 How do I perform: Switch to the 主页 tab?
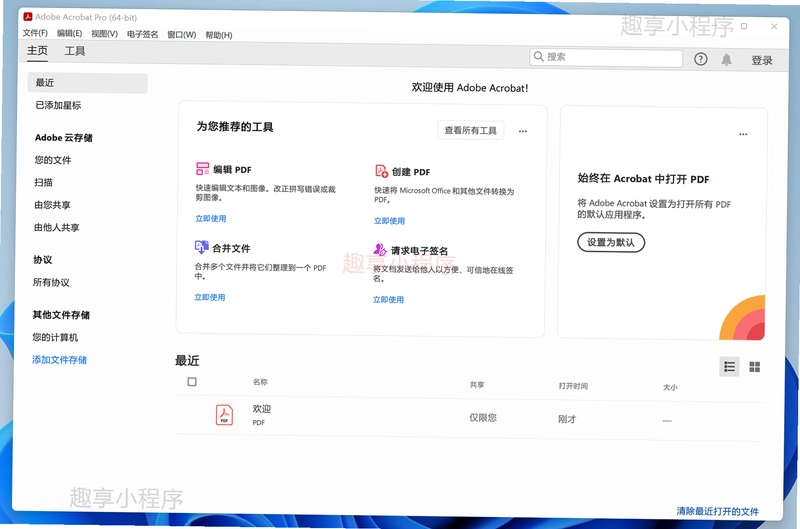[x=37, y=51]
